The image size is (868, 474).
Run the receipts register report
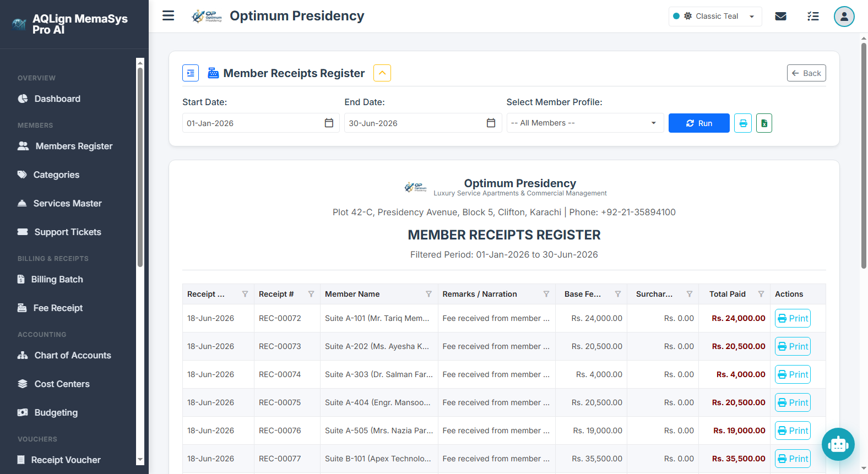pyautogui.click(x=699, y=123)
